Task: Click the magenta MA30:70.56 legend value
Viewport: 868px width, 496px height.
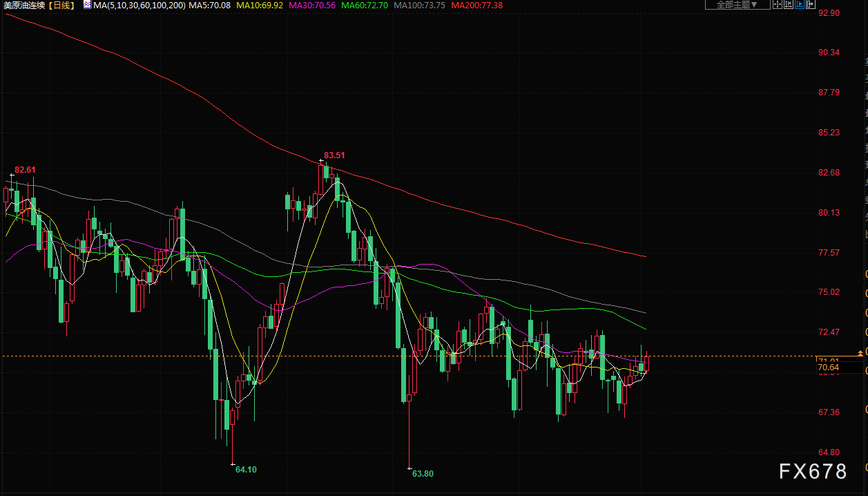Action: [x=312, y=6]
